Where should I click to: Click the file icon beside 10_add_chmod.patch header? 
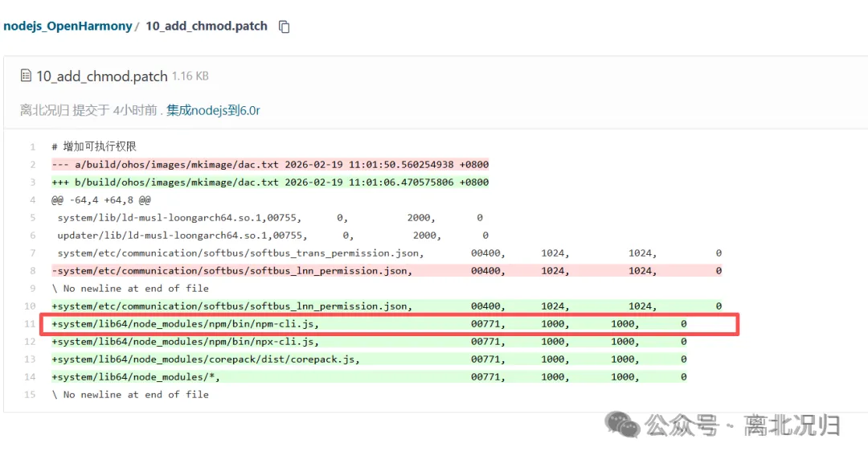[26, 76]
